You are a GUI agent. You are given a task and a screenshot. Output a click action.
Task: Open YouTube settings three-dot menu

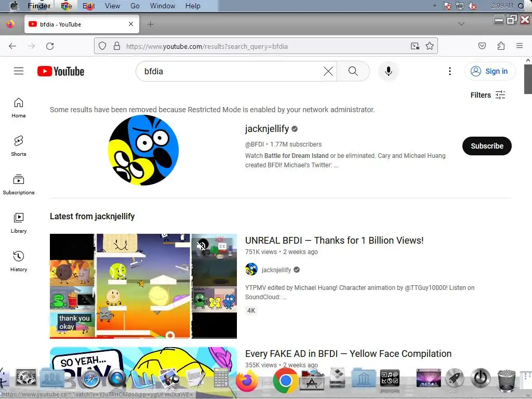[x=449, y=71]
